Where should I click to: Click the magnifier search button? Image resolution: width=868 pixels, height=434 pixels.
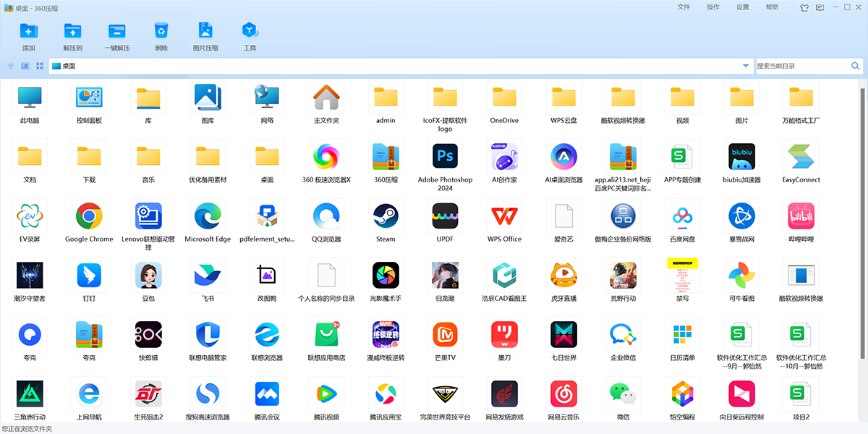(x=856, y=66)
